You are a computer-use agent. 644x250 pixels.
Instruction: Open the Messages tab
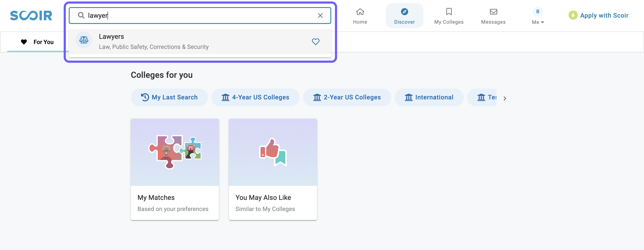(x=493, y=16)
